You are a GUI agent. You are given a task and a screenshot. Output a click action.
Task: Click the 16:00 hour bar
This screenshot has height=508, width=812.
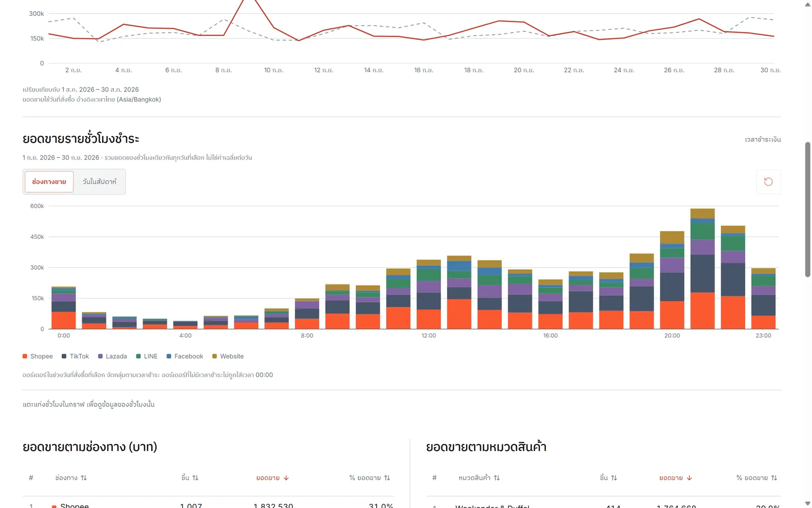point(550,304)
